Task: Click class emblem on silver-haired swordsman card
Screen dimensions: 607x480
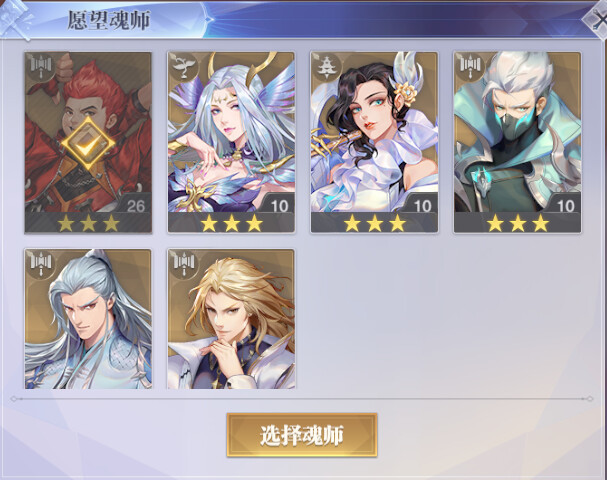Action: (41, 264)
